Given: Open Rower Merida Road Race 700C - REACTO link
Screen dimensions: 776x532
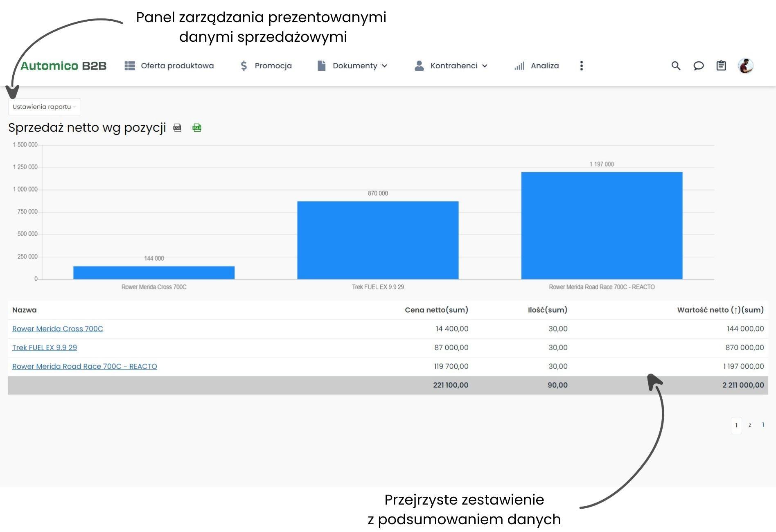Looking at the screenshot, I should pos(85,366).
